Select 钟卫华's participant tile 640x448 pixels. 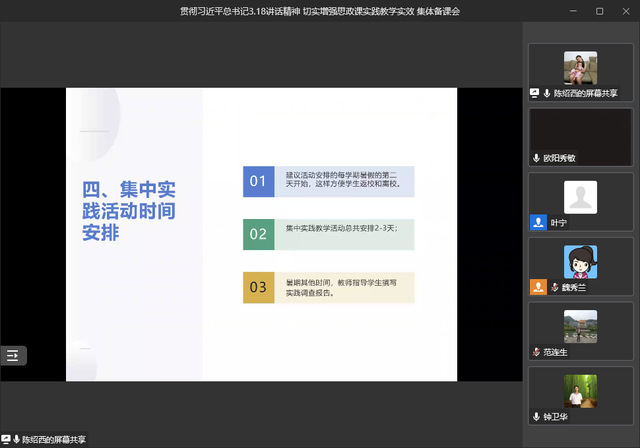(580, 390)
